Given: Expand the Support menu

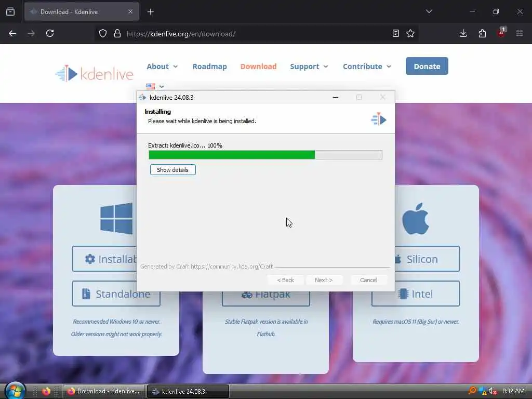Looking at the screenshot, I should 309,66.
